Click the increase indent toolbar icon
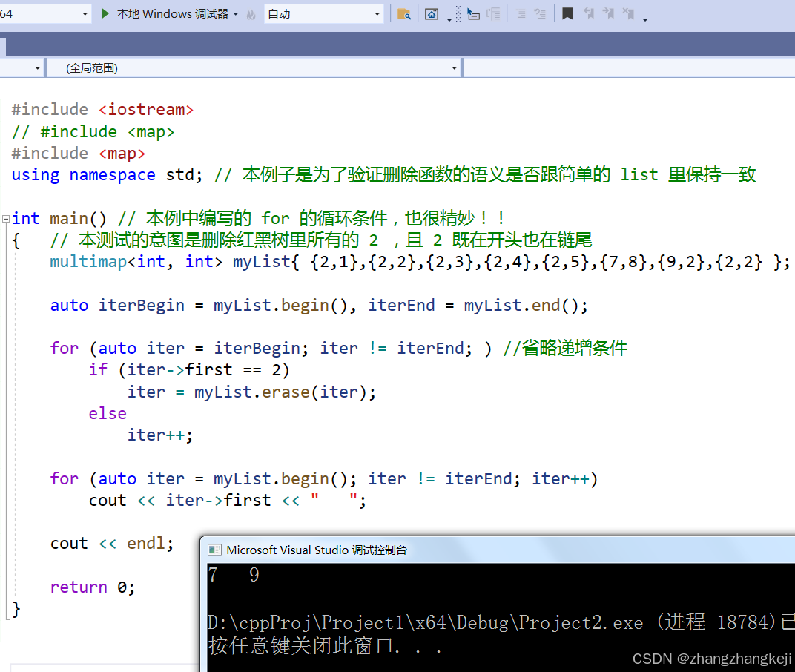 (522, 13)
